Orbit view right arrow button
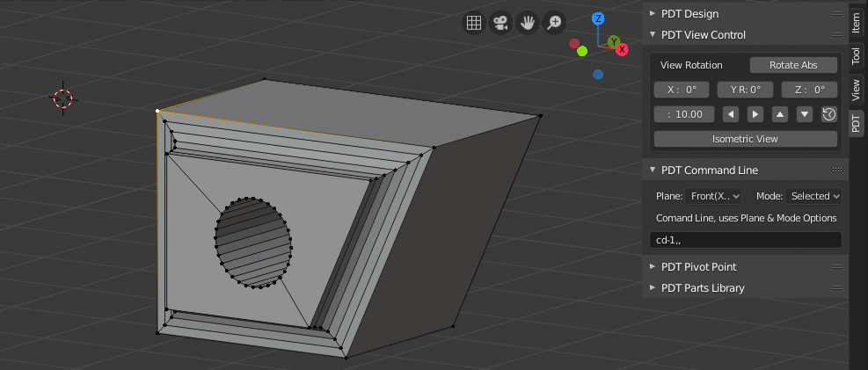The image size is (868, 370). tap(755, 114)
